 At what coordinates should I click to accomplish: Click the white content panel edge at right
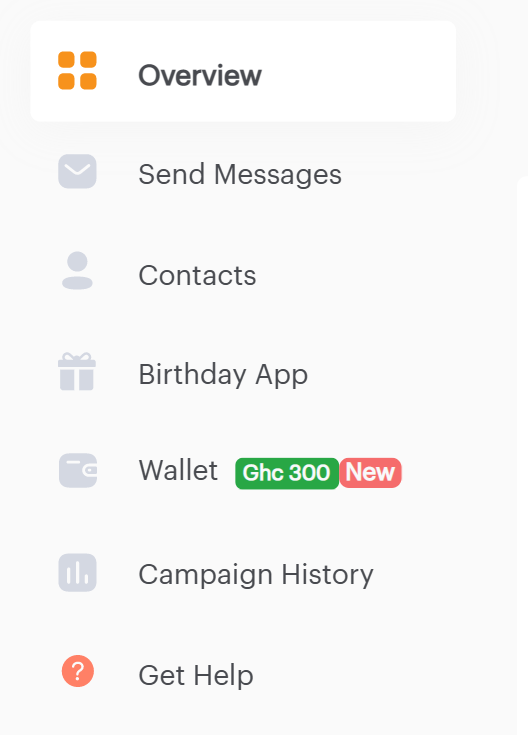pyautogui.click(x=522, y=455)
